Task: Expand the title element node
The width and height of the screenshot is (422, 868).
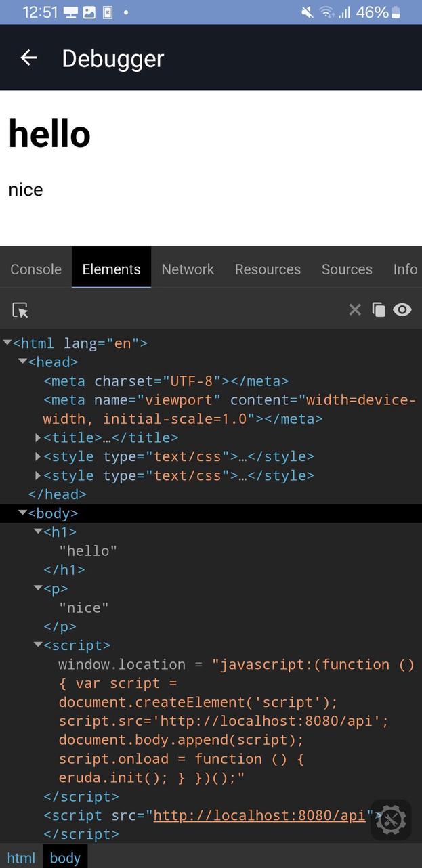Action: click(38, 437)
